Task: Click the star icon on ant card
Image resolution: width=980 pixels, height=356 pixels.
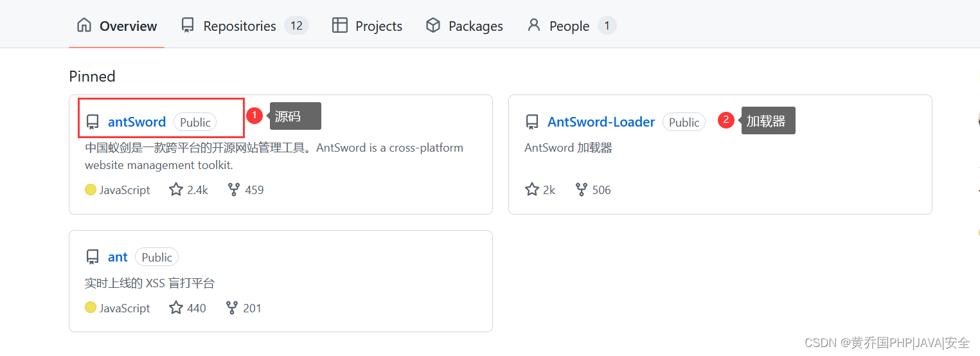Action: coord(176,307)
